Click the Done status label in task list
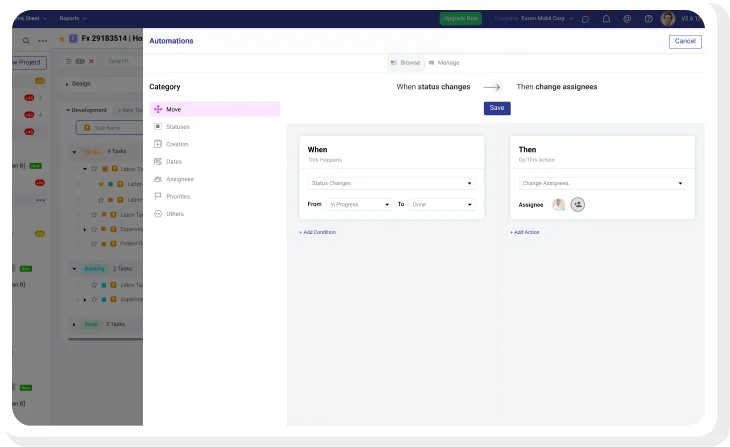730x447 pixels. point(91,325)
